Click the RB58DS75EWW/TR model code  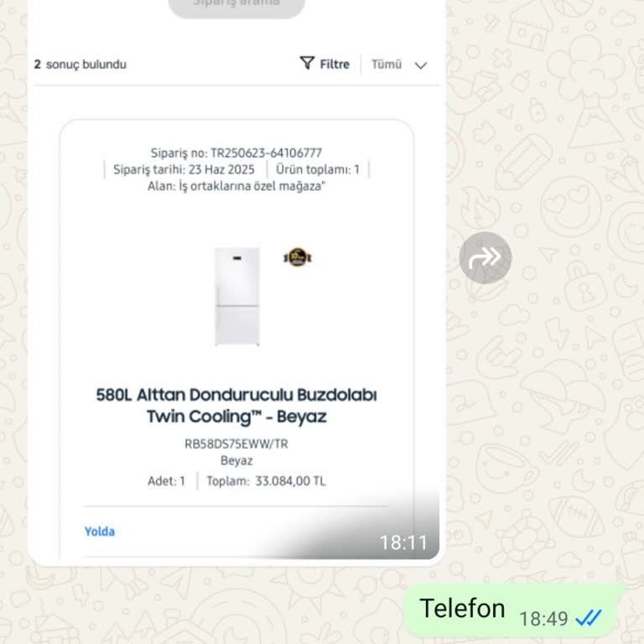[x=236, y=444]
